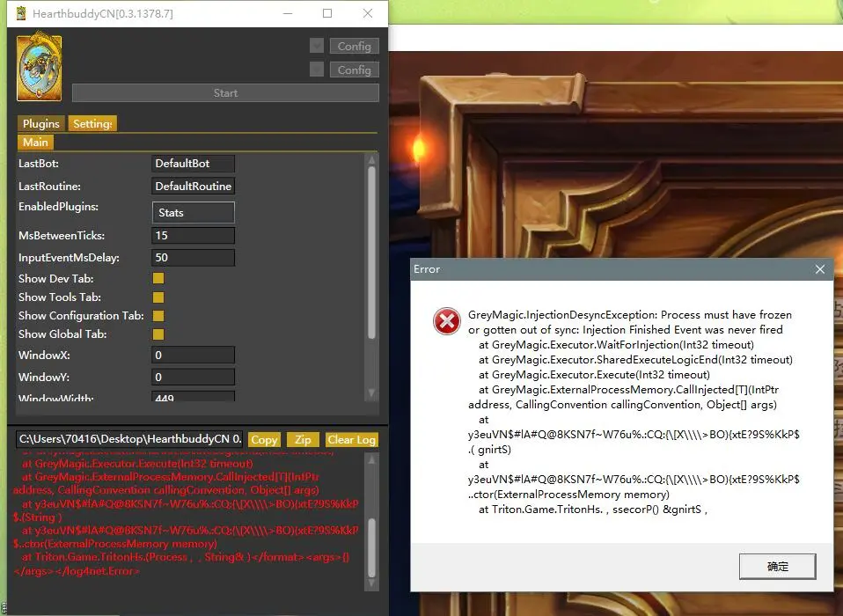Click the Error dialog title text
843x616 pixels.
click(x=427, y=268)
